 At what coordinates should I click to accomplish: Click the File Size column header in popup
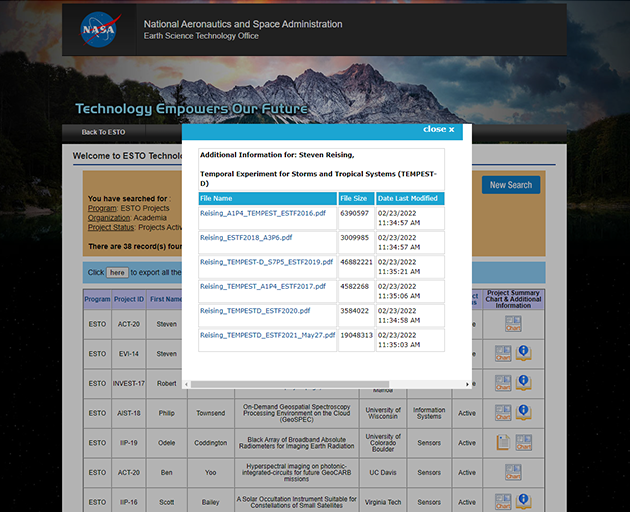[356, 199]
